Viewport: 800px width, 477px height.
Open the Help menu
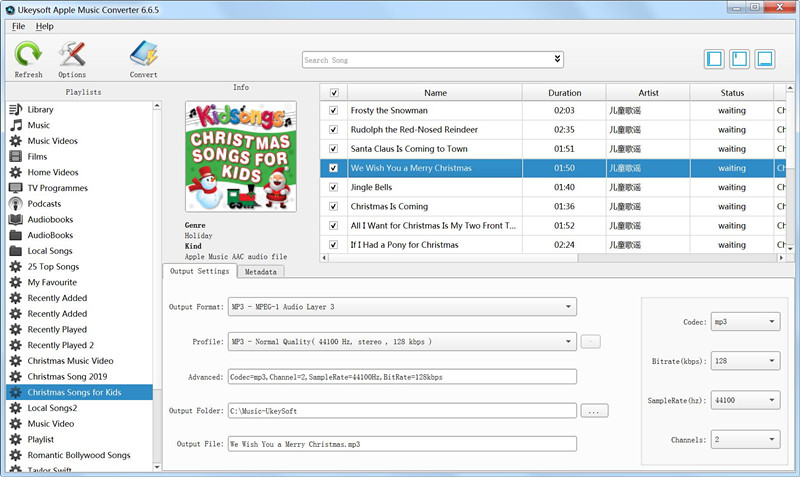click(45, 26)
